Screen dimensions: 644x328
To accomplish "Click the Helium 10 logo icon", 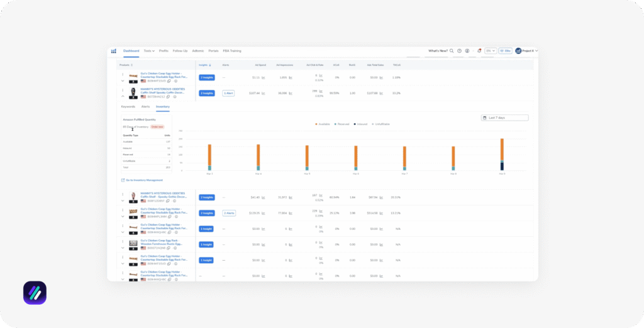I will coord(114,51).
